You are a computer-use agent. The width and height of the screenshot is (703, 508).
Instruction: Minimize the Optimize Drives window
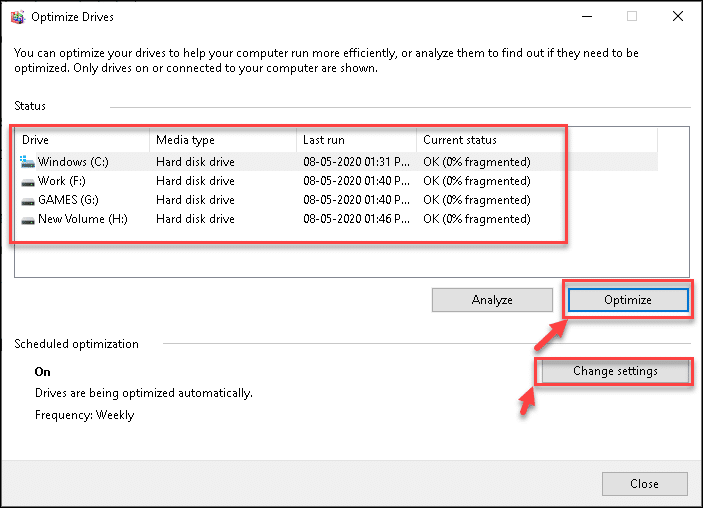coord(587,17)
